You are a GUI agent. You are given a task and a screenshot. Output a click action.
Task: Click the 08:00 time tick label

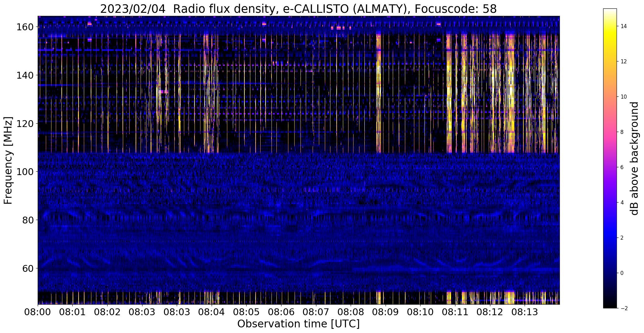[x=38, y=312]
